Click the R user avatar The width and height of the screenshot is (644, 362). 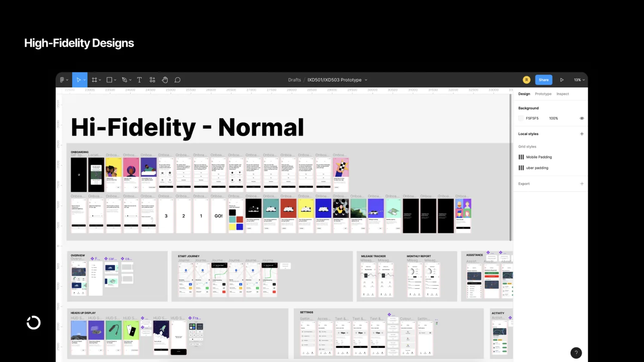click(x=526, y=80)
